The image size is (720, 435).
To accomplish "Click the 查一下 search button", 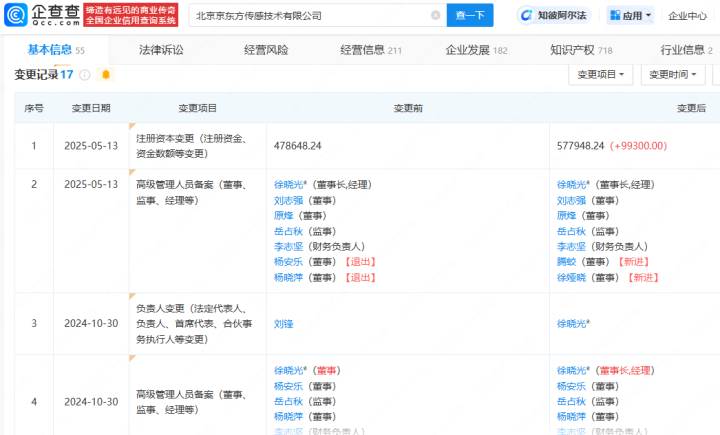I will pyautogui.click(x=470, y=15).
